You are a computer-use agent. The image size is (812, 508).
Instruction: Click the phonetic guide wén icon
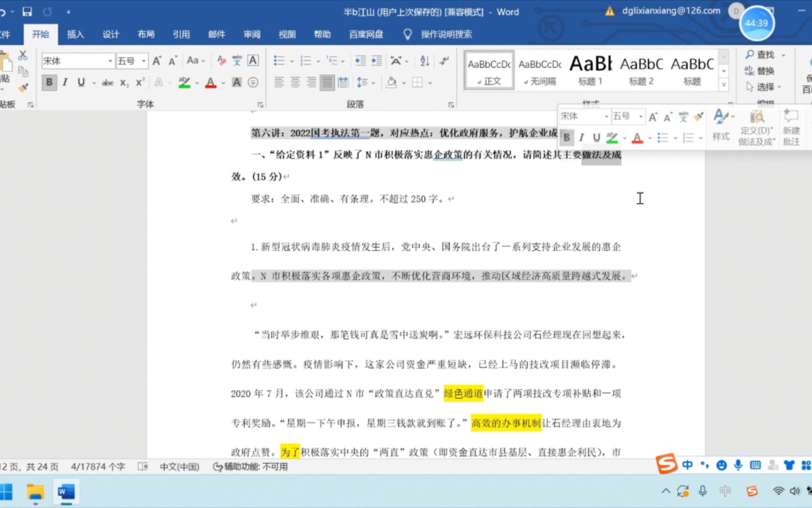pyautogui.click(x=237, y=61)
